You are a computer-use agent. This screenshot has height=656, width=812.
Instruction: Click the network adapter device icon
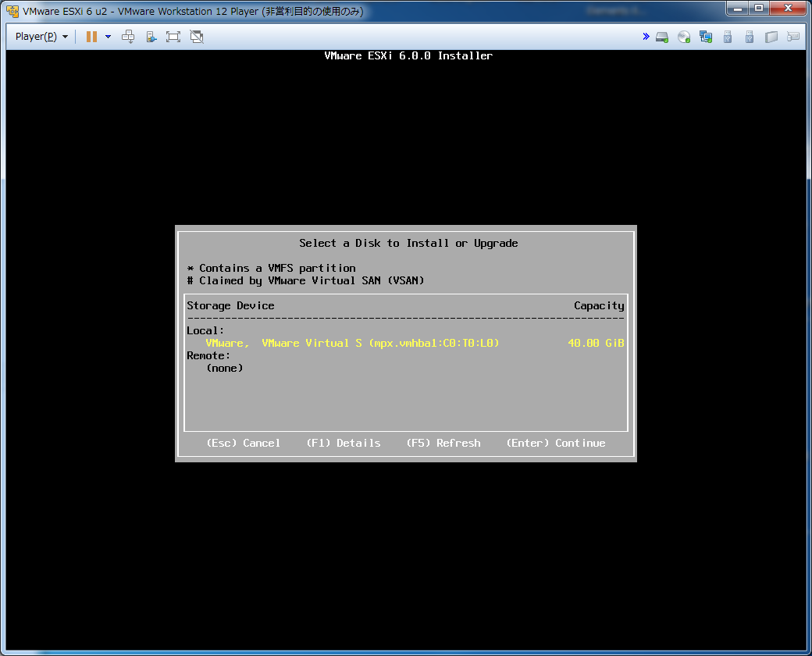point(706,37)
